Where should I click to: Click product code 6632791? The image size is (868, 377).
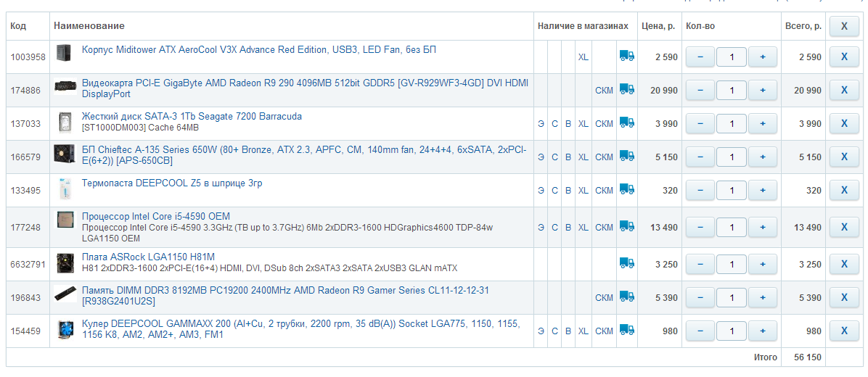[x=28, y=264]
